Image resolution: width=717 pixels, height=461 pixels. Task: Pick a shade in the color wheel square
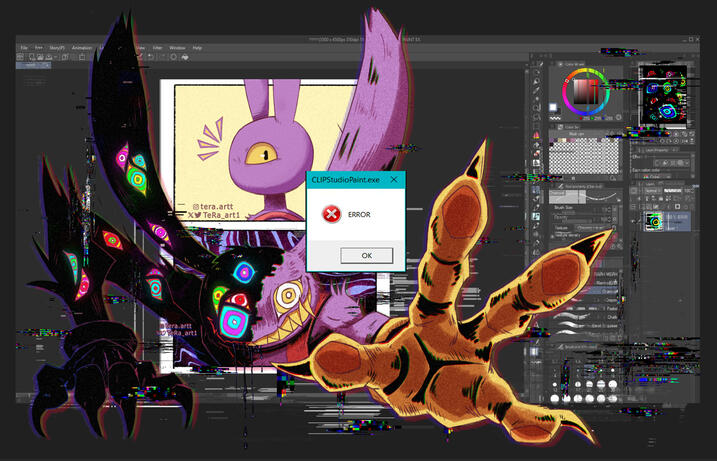click(x=586, y=91)
